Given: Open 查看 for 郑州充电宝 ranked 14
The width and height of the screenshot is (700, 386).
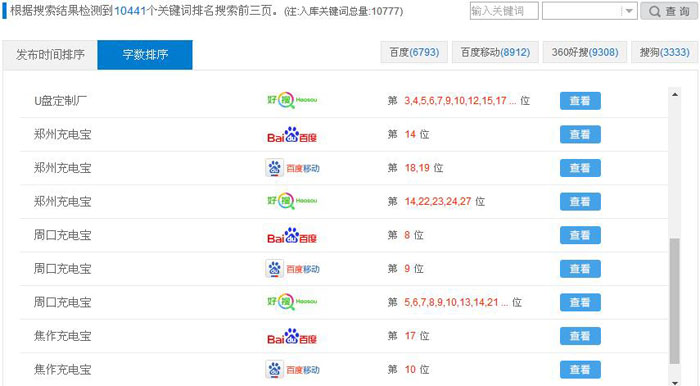Looking at the screenshot, I should click(x=580, y=134).
